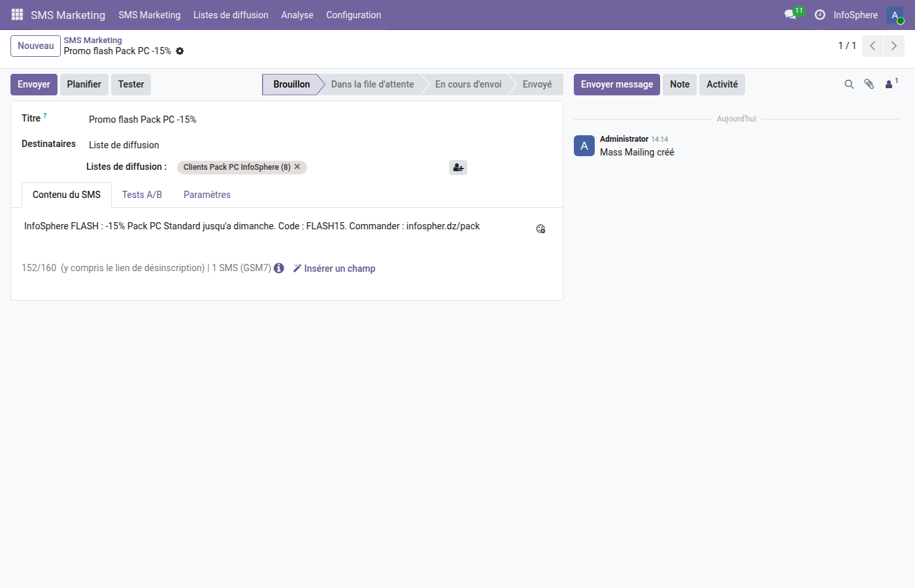Select the Dans la file d'attente status

coord(373,84)
